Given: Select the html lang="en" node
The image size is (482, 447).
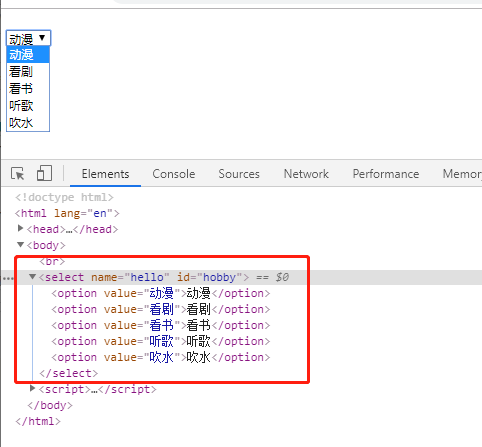Looking at the screenshot, I should (x=67, y=213).
